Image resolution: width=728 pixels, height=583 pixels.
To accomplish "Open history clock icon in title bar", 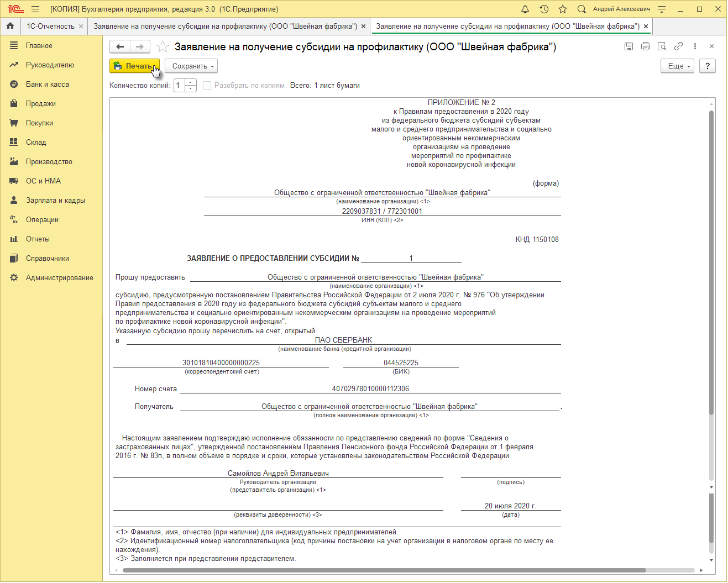I will 544,9.
